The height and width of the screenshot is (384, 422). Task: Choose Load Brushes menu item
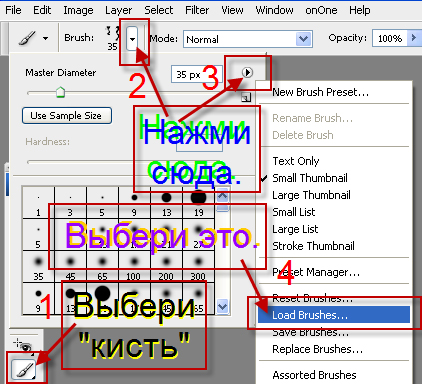coord(334,315)
